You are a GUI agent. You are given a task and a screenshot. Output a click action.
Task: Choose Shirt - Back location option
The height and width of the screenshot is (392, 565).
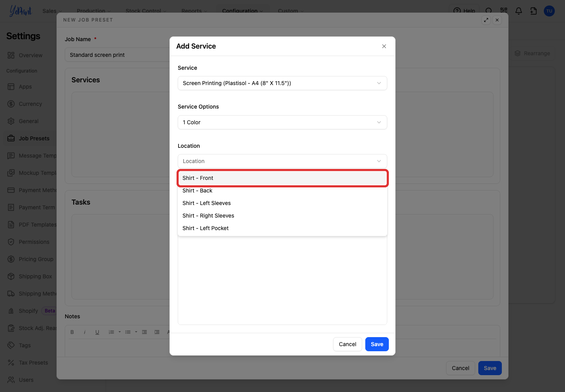coord(282,191)
